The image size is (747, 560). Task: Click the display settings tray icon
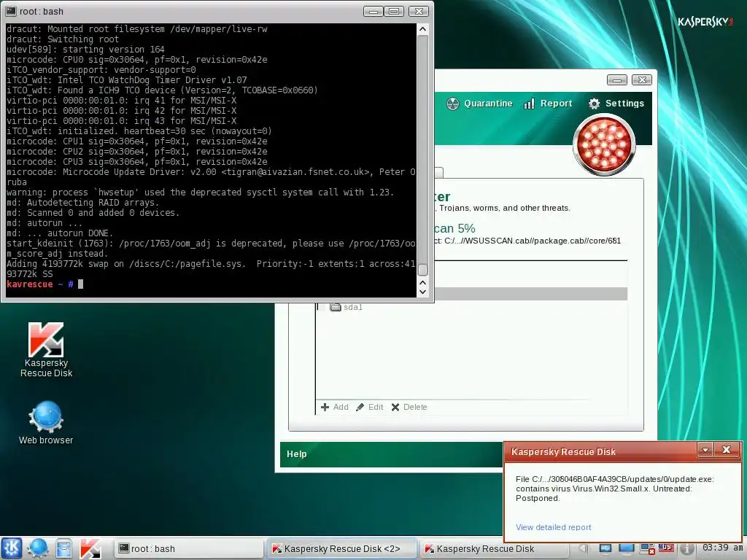point(605,548)
